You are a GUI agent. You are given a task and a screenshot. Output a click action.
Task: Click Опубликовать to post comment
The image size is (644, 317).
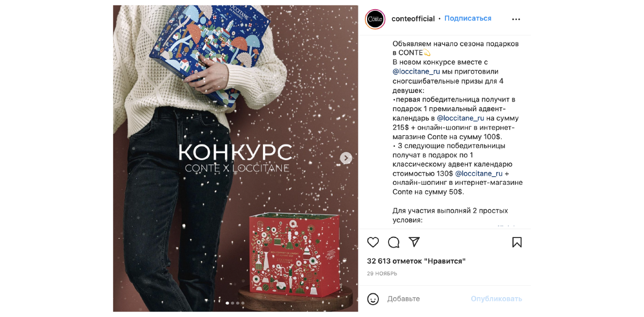click(496, 299)
